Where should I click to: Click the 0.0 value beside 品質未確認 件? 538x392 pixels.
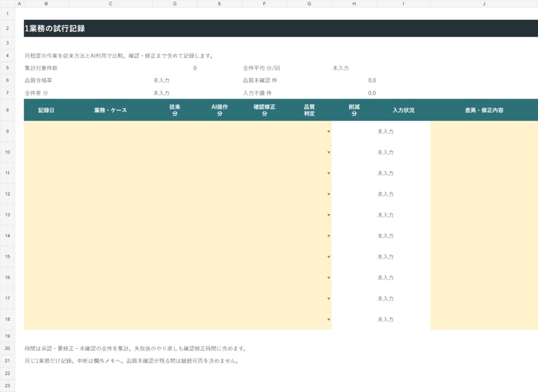click(x=372, y=80)
